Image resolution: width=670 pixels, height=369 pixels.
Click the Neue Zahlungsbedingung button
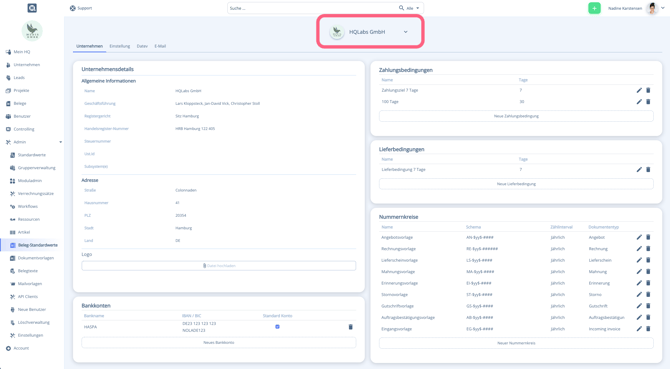(516, 116)
